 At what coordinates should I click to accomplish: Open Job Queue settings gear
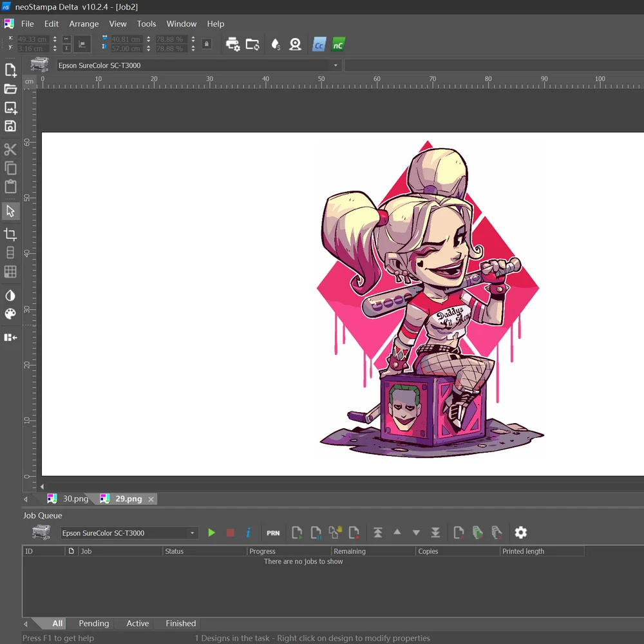coord(521,533)
